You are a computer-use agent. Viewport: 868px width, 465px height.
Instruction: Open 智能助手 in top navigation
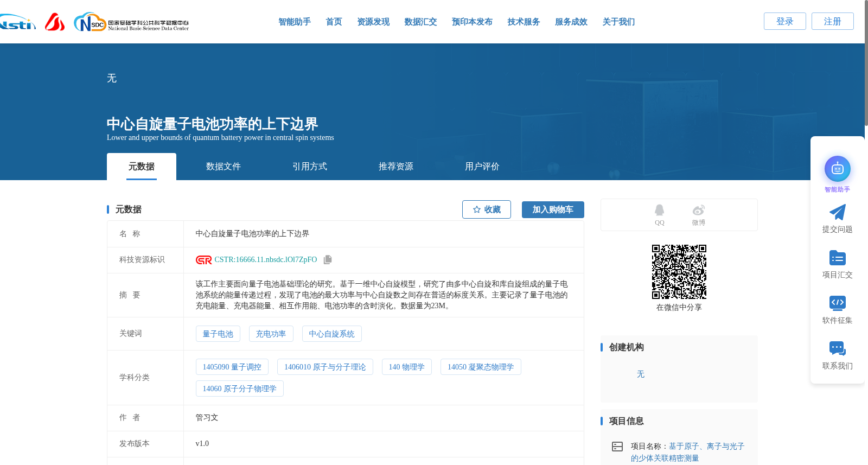pos(295,22)
